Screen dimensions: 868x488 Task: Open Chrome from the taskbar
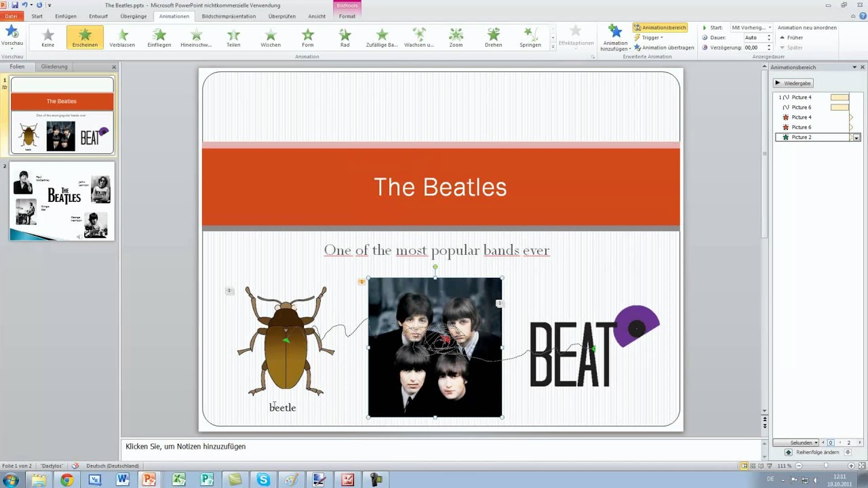[x=66, y=480]
